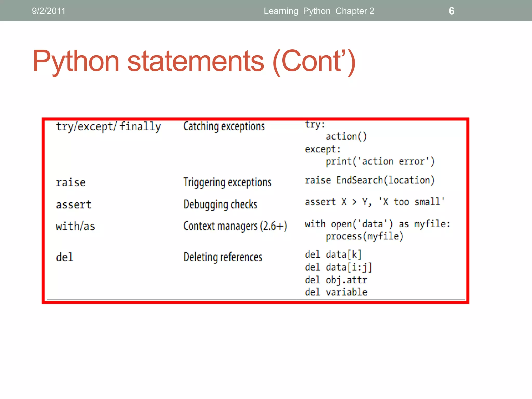Select the with/as statement cell
Image resolution: width=532 pixels, height=399 pixels.
[x=75, y=226]
